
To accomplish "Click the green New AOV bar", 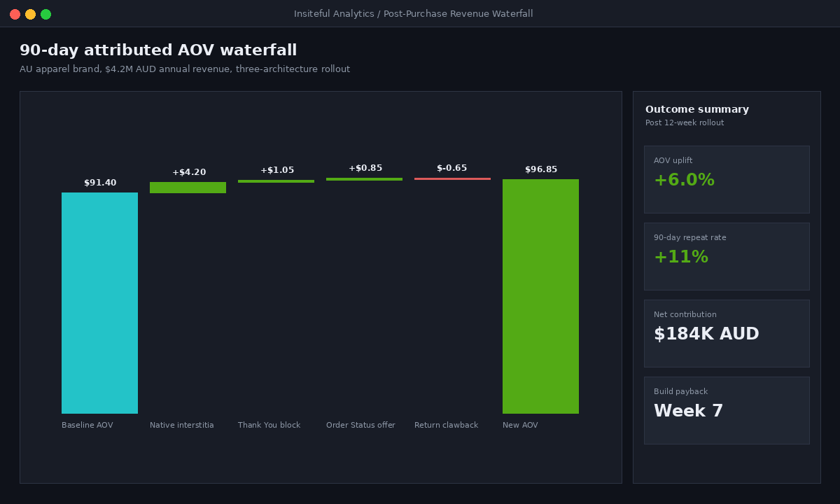I will click(x=540, y=296).
